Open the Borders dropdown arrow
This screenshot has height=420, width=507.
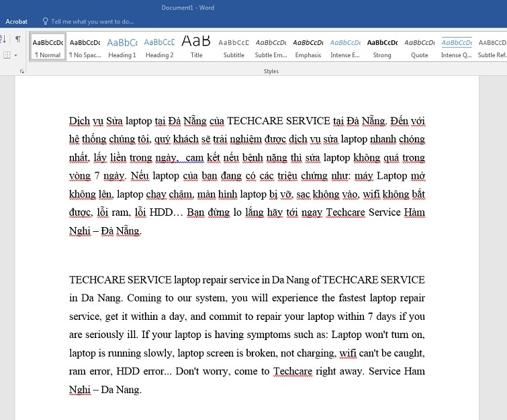click(15, 55)
